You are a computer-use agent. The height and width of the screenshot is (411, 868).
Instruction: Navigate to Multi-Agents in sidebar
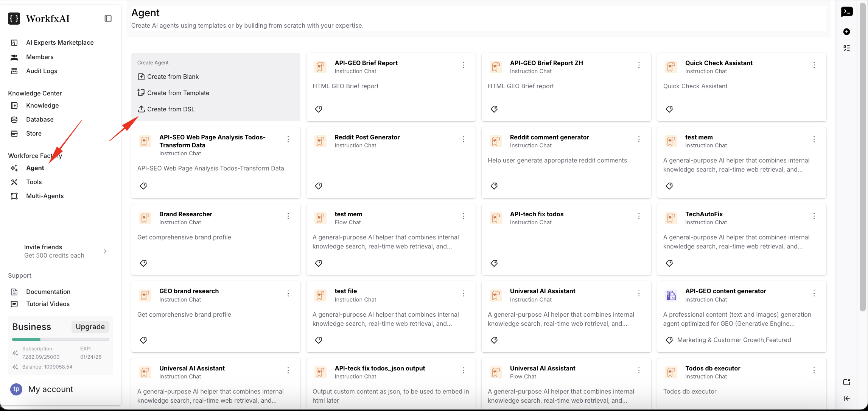45,196
